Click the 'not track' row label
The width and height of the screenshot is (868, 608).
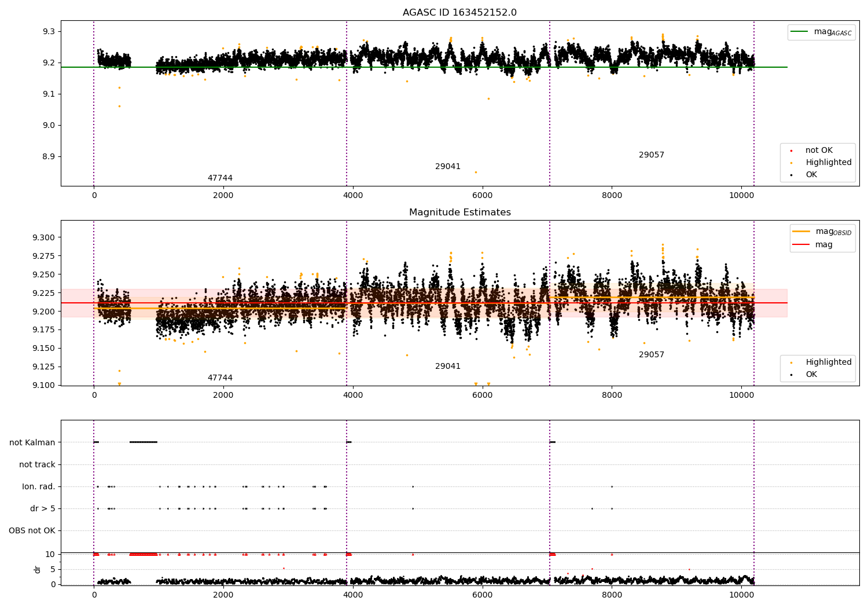[x=37, y=464]
